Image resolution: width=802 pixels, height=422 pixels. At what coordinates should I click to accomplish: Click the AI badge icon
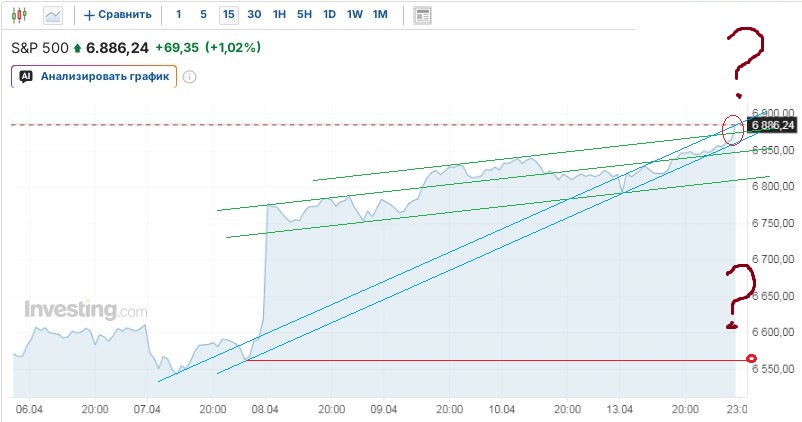pyautogui.click(x=26, y=76)
